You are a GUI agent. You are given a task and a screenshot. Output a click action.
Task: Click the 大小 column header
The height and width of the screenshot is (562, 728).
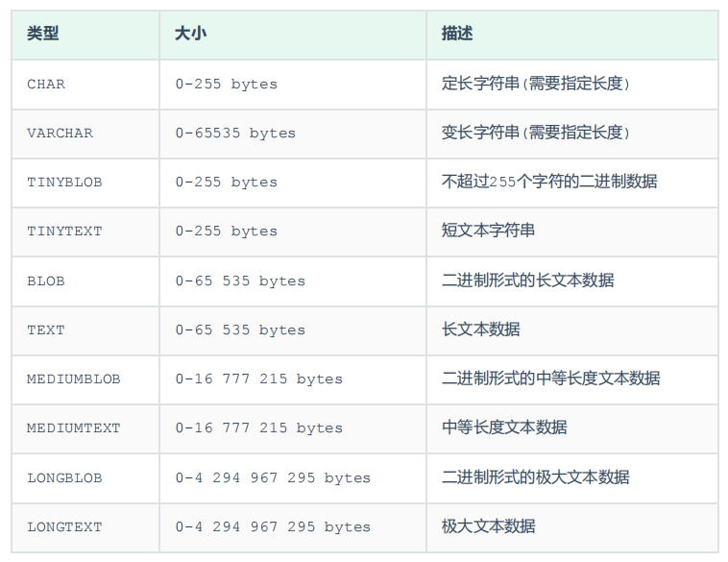[x=190, y=34]
